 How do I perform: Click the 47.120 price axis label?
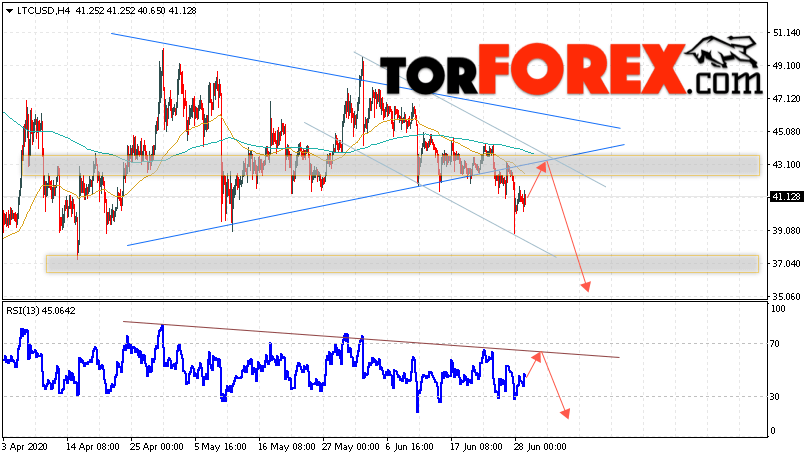click(x=786, y=99)
